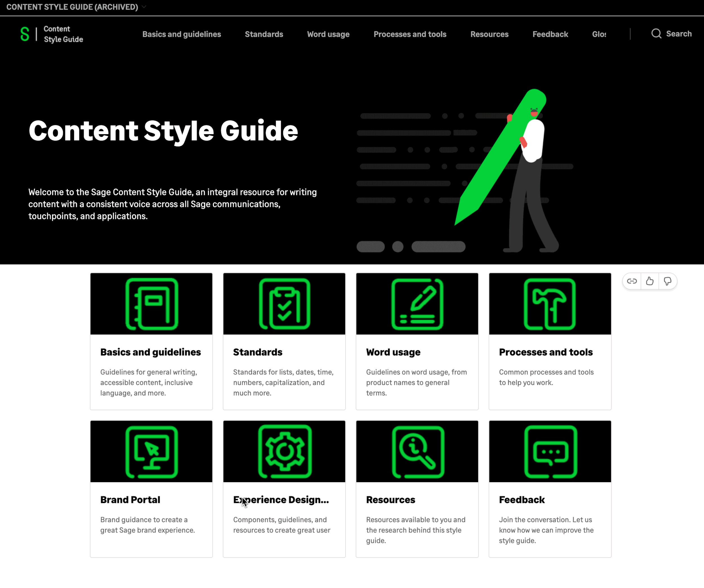Click the clipboard checklist Standards icon
Image resolution: width=704 pixels, height=588 pixels.
(x=284, y=304)
